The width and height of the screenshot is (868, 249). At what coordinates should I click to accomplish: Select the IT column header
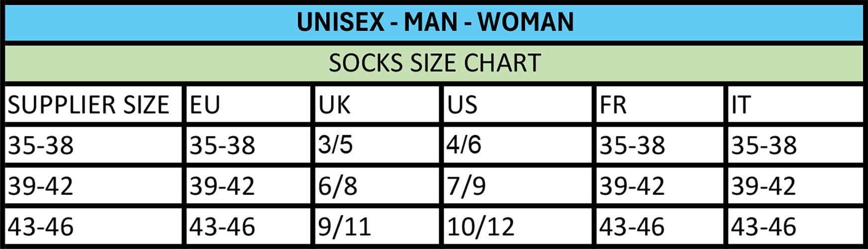(x=741, y=105)
